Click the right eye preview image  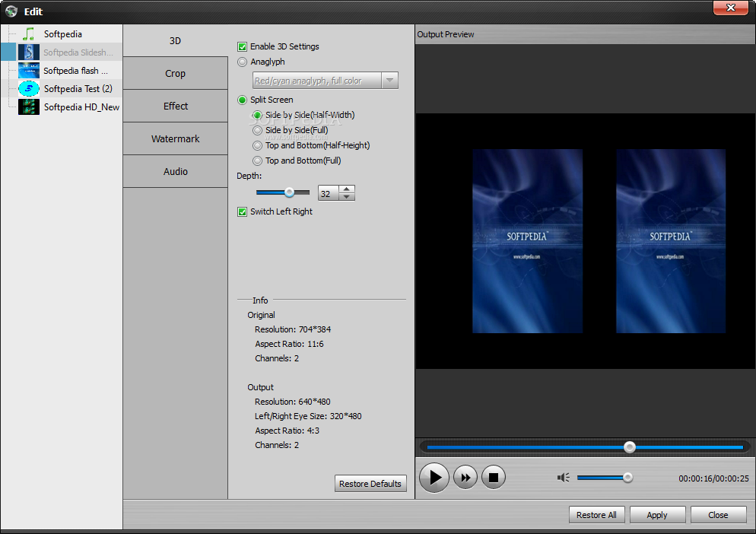click(x=671, y=241)
